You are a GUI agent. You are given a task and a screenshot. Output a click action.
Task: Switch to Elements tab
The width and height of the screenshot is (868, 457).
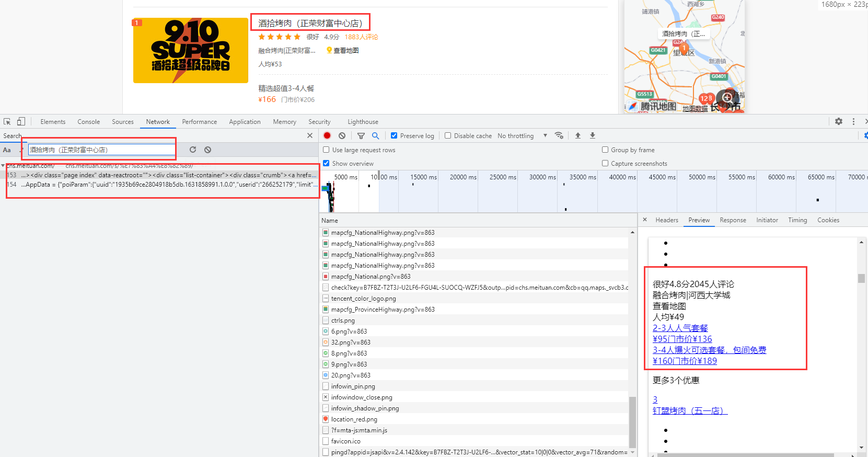coord(53,122)
